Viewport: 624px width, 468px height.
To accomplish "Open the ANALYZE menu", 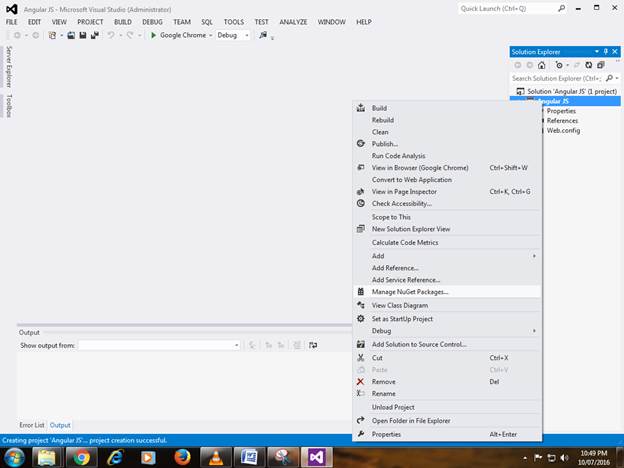I will (293, 22).
